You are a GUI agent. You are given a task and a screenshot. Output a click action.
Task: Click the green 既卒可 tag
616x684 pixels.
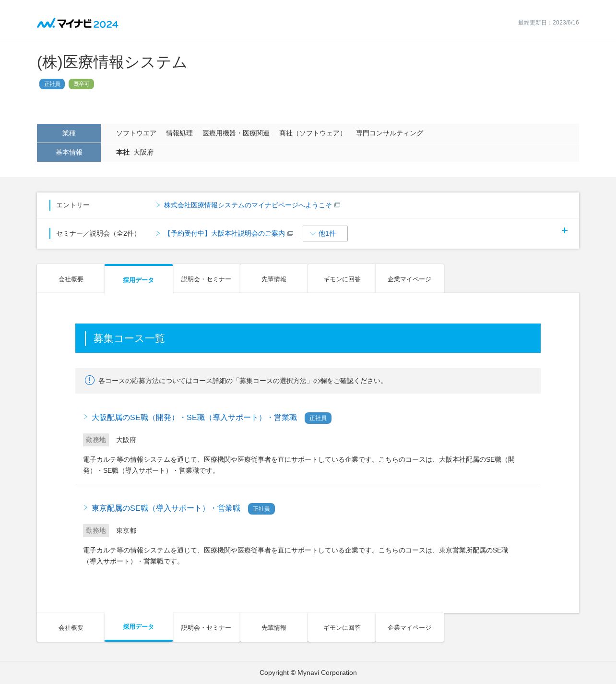point(81,84)
